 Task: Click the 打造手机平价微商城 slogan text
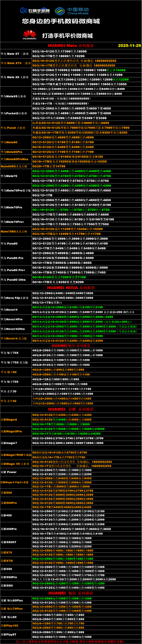pyautogui.click(x=67, y=36)
